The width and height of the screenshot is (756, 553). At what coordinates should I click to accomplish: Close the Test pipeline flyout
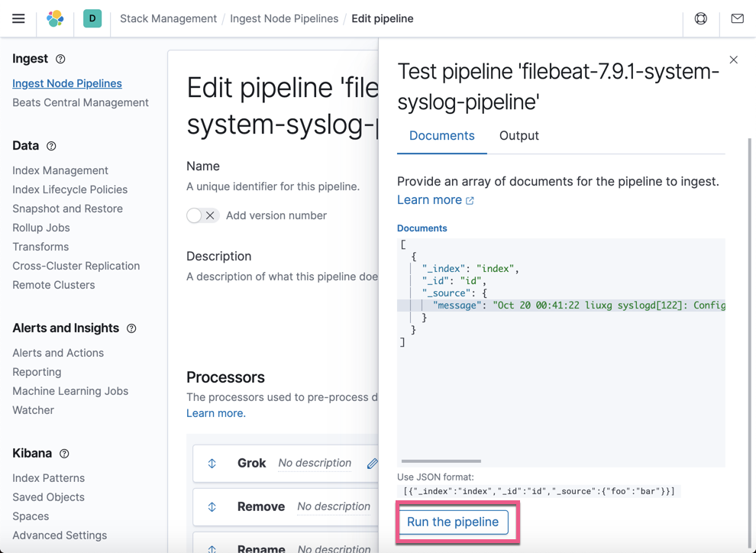733,60
